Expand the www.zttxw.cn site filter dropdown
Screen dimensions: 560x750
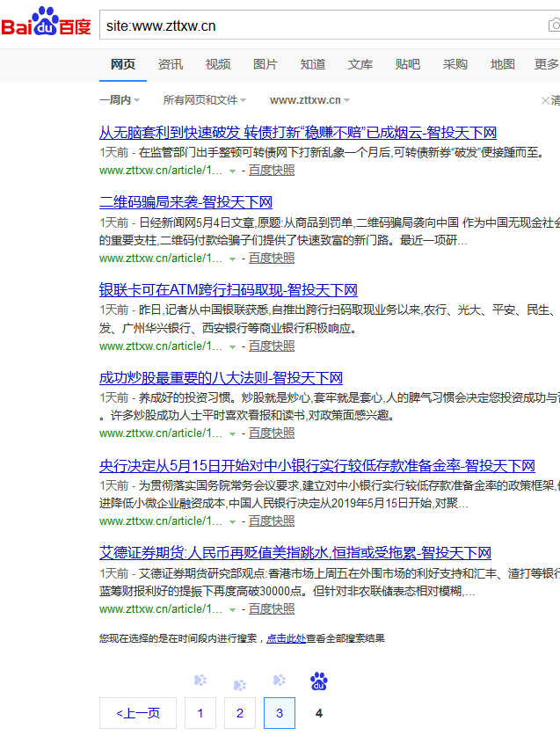309,100
